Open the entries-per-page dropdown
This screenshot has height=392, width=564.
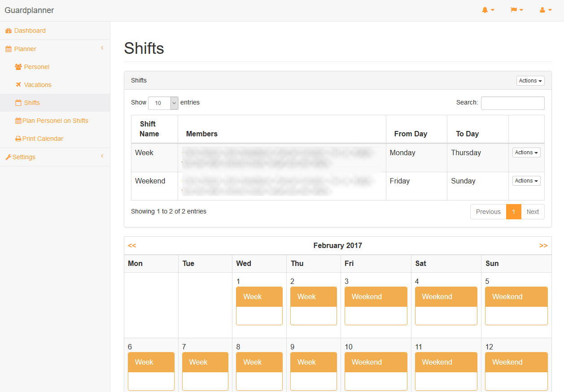click(x=163, y=103)
